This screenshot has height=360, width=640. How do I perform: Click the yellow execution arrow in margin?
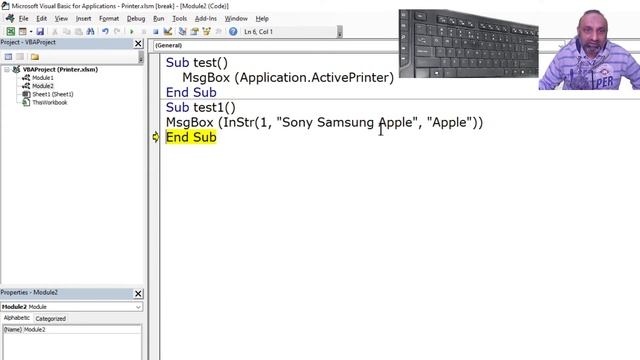156,137
